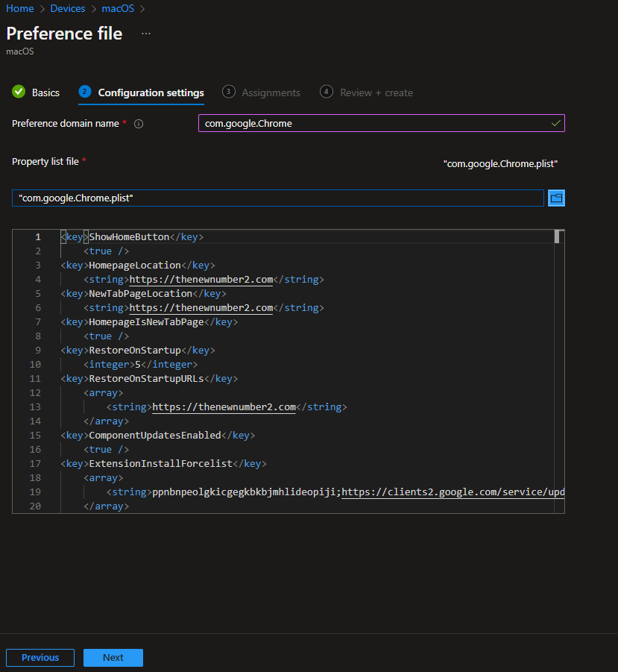Click the RestoreOnStartupURLs key text
Viewport: 618px width, 672px height.
[x=146, y=378]
